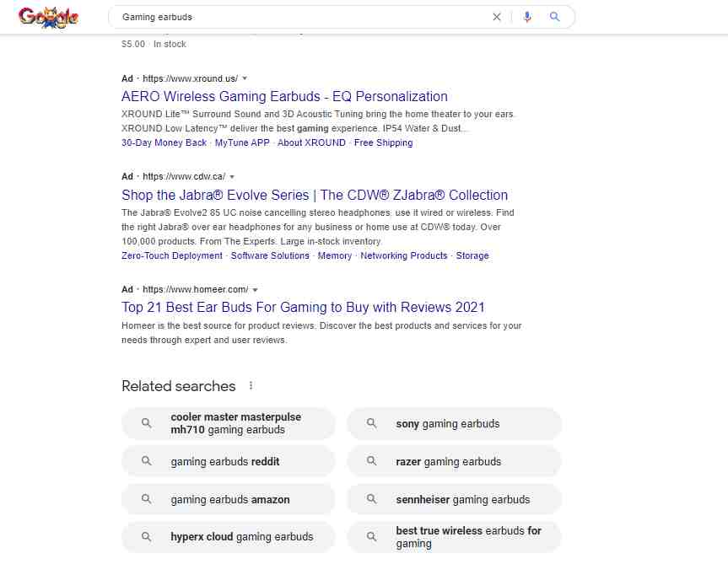This screenshot has height=564, width=728.
Task: Click the Related searches heading
Action: [x=179, y=386]
